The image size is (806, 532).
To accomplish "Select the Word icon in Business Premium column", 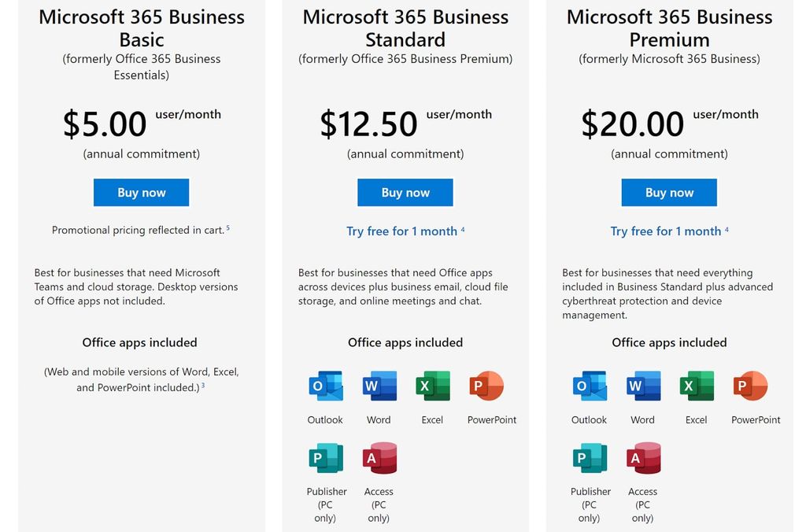I will pos(642,386).
